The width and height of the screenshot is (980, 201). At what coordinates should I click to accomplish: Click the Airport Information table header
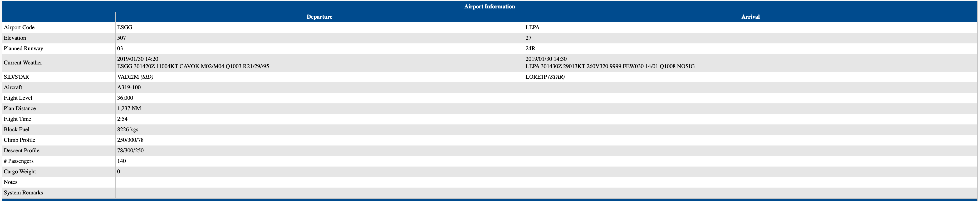click(x=489, y=7)
